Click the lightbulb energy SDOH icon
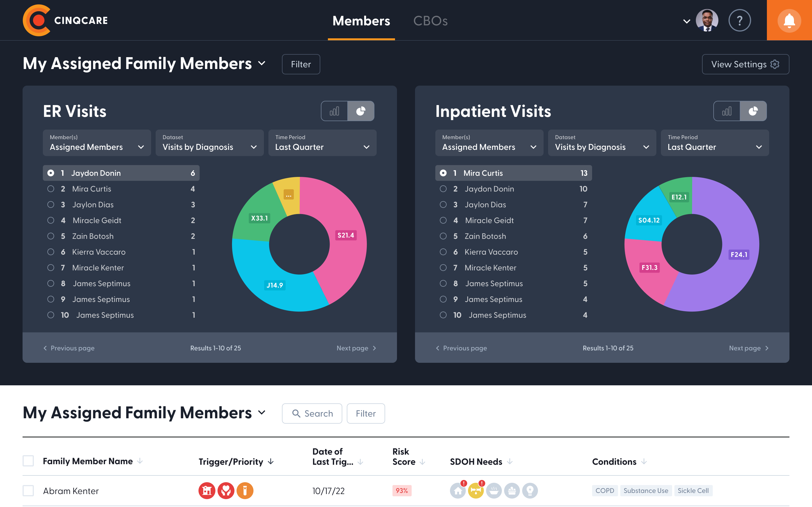The width and height of the screenshot is (812, 507). click(530, 491)
